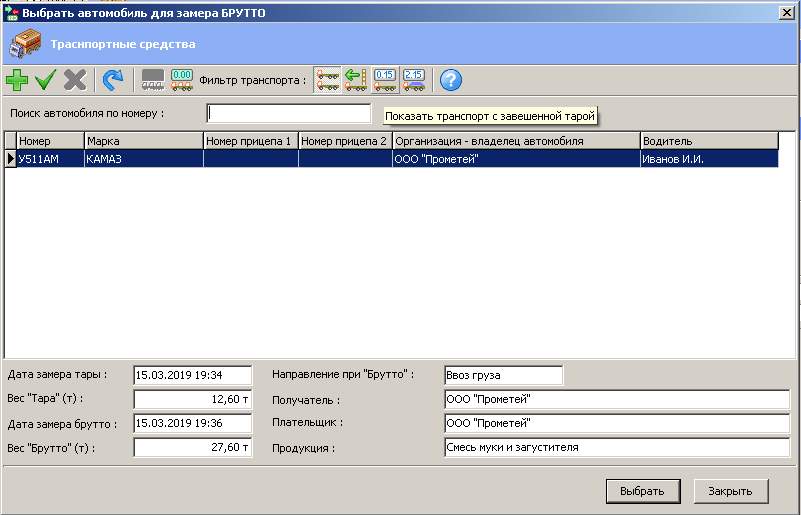This screenshot has width=801, height=515.
Task: Click the green checkmark confirm icon
Action: click(46, 80)
